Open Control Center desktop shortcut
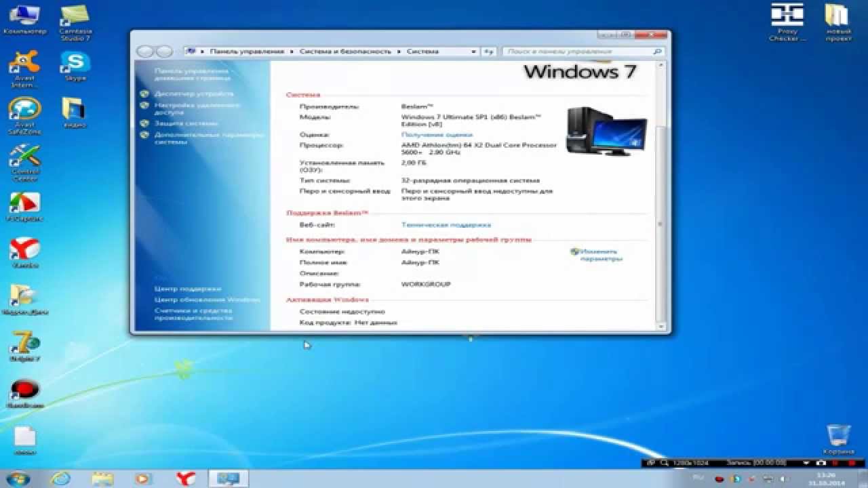Screen dimensions: 868x488 coord(24,163)
